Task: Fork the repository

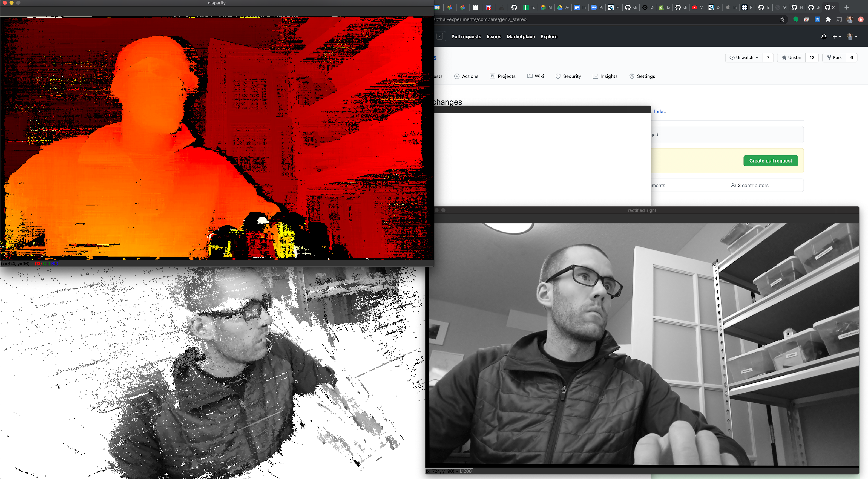Action: pyautogui.click(x=834, y=57)
